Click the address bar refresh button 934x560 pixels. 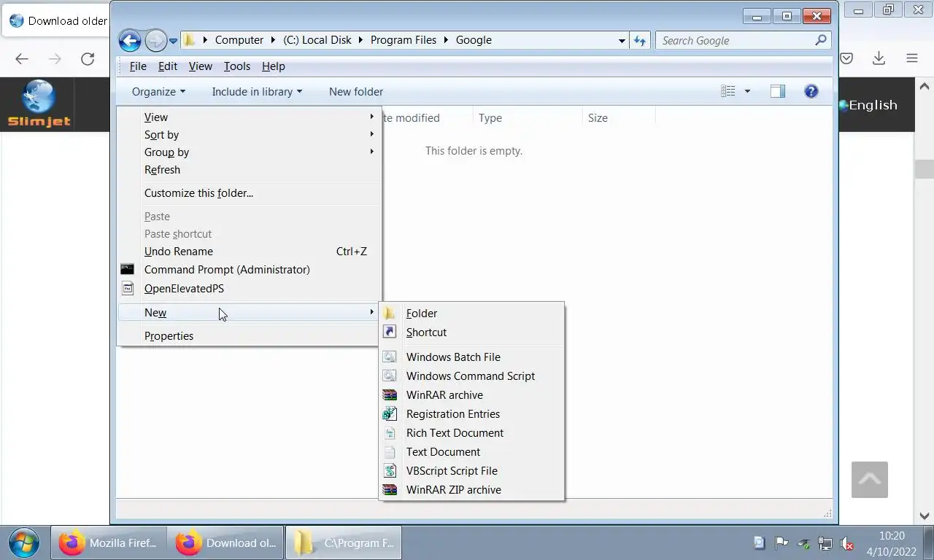click(x=640, y=41)
